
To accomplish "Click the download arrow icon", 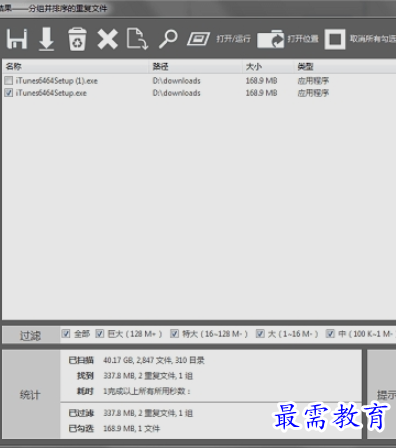I will tap(46, 39).
